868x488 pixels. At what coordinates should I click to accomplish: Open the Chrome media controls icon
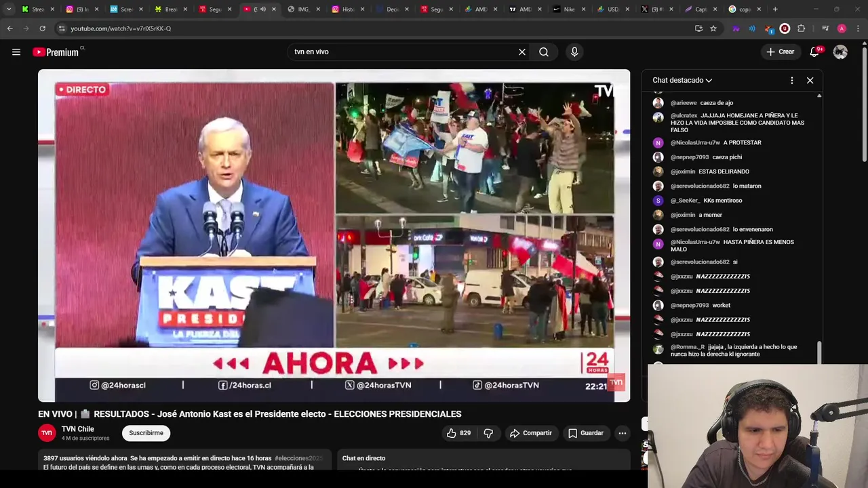[x=825, y=28]
